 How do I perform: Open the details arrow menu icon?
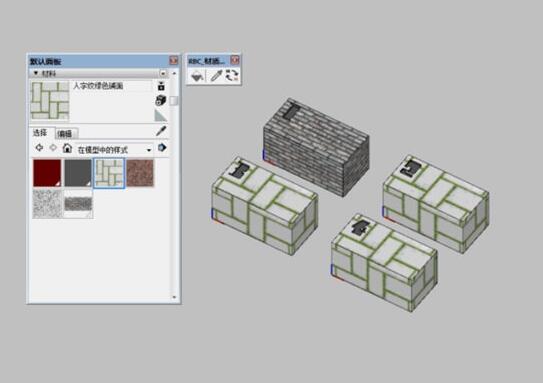click(162, 148)
